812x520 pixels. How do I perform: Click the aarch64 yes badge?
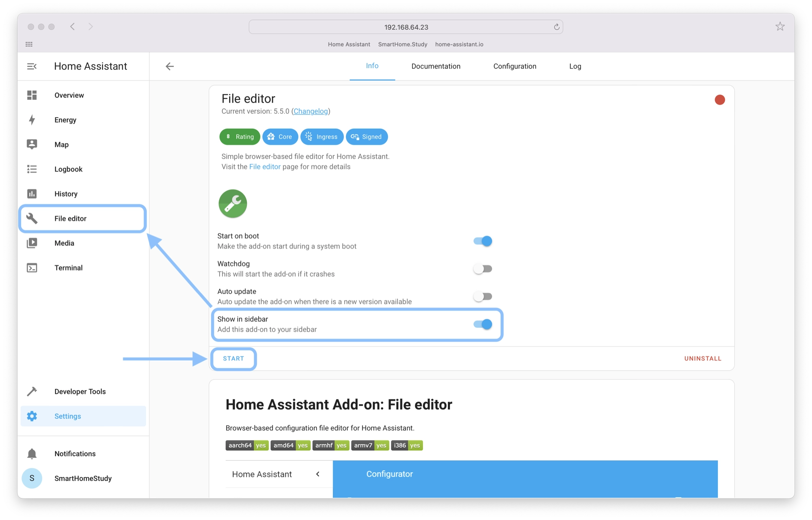247,445
